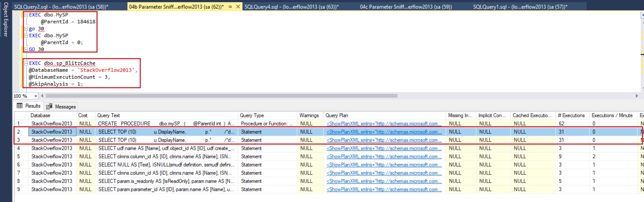The height and width of the screenshot is (202, 644).
Task: Click the Implicit Con... column header
Action: click(493, 116)
